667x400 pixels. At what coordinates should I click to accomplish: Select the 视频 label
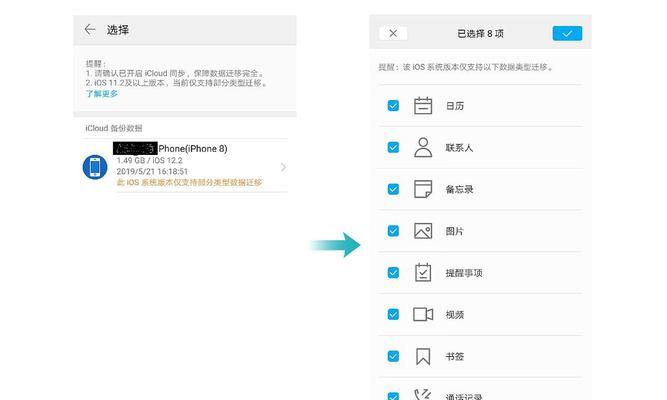(455, 314)
